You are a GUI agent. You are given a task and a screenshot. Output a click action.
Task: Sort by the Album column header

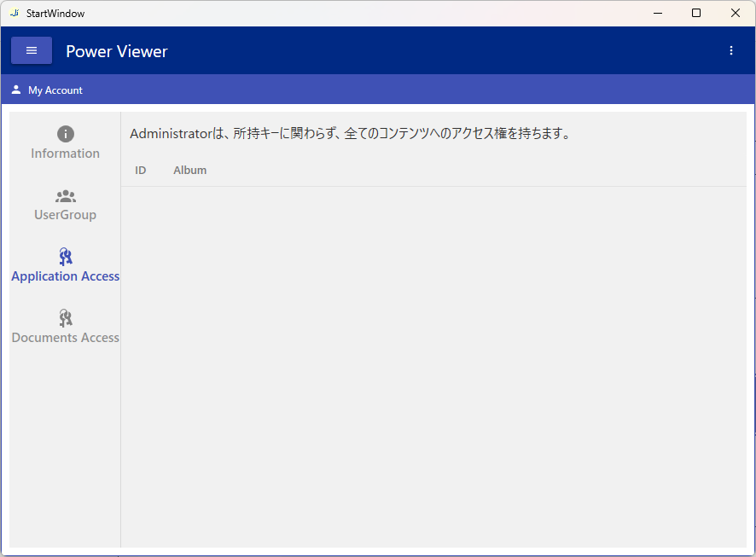190,170
